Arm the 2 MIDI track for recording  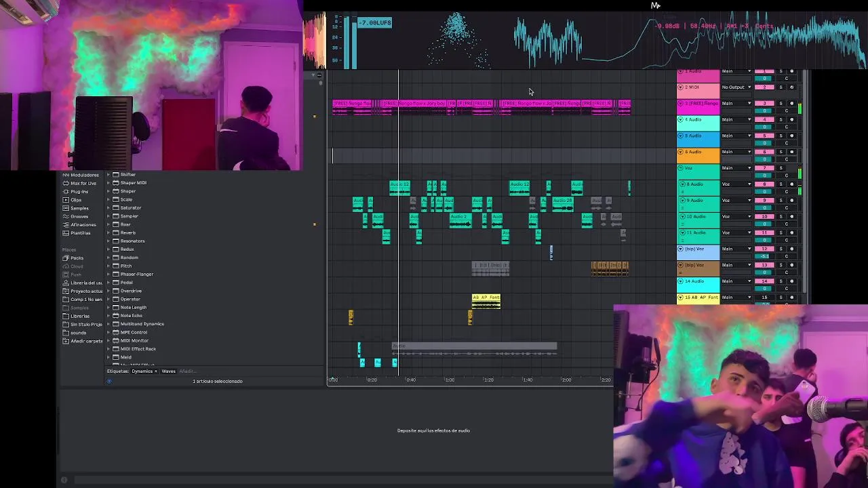point(791,87)
